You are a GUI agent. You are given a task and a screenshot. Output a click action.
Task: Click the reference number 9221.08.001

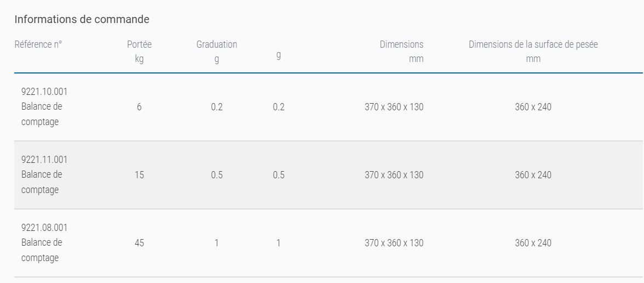tap(44, 228)
